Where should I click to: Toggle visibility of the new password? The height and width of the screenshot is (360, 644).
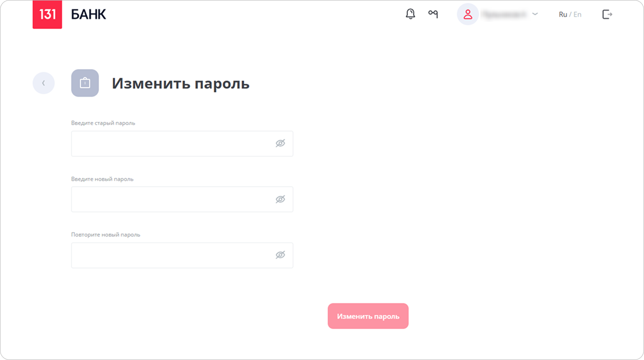pos(280,199)
